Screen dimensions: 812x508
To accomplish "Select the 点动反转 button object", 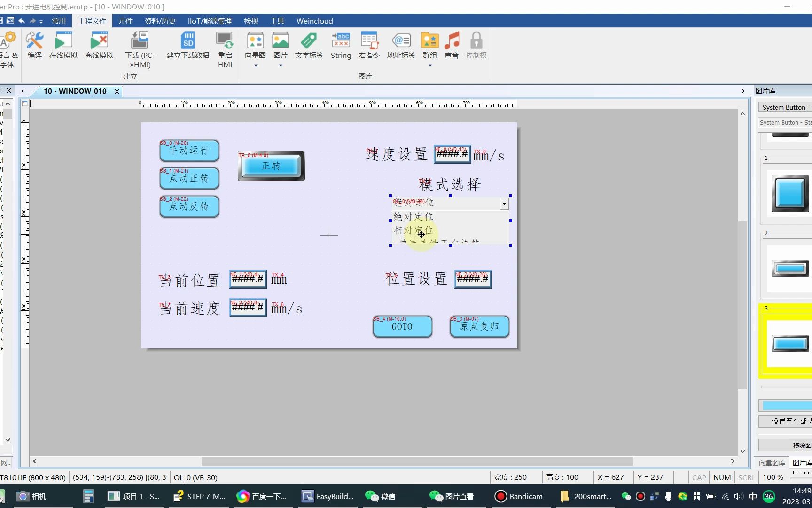I will 189,206.
